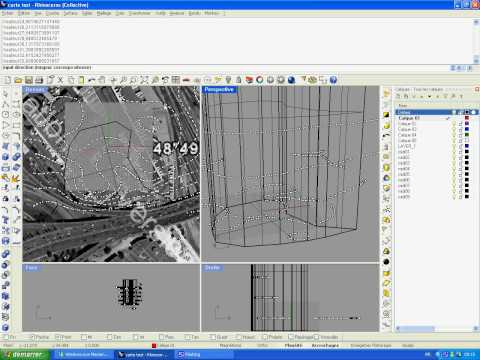Click Enregistrer l'historique in status bar
The image size is (480, 360).
(371, 346)
